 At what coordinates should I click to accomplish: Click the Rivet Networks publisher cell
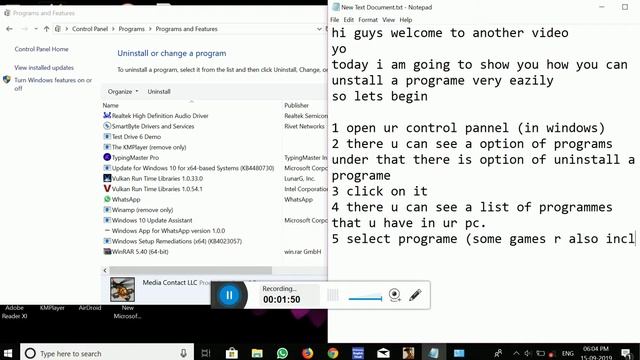point(304,126)
